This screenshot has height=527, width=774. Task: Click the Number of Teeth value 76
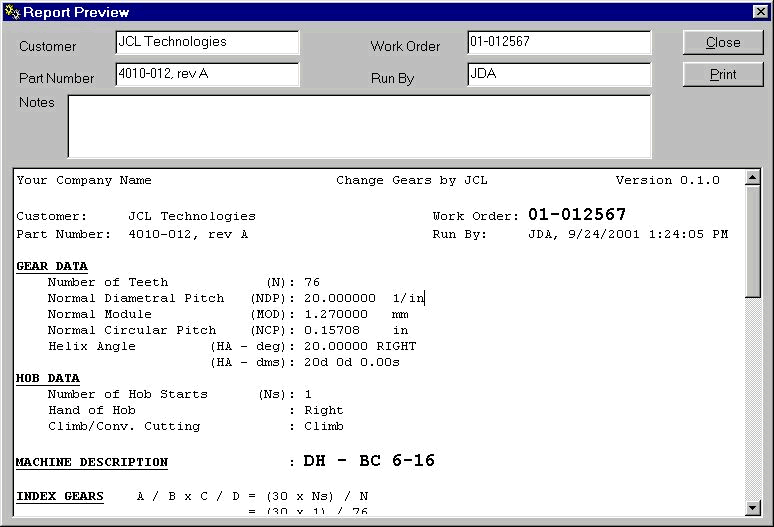tap(312, 282)
